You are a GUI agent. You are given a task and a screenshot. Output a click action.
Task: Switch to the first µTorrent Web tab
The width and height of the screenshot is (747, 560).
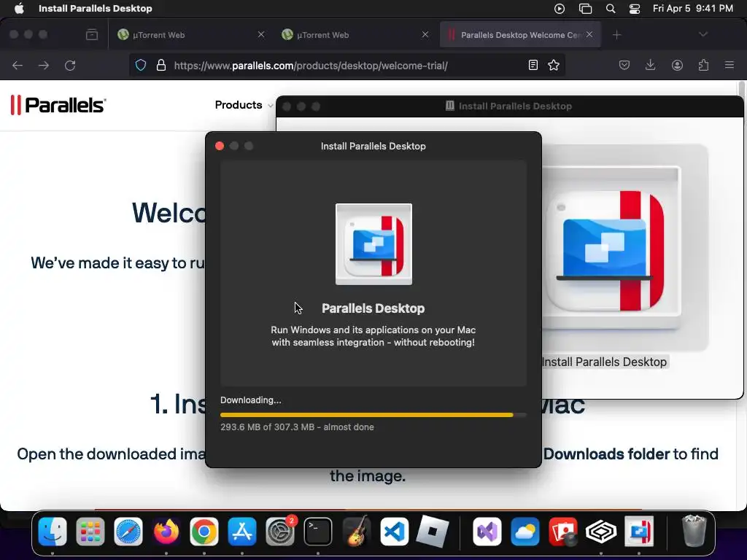(x=190, y=35)
